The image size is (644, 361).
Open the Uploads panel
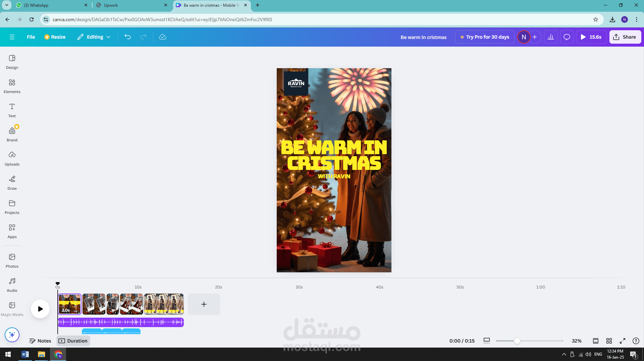(x=12, y=159)
